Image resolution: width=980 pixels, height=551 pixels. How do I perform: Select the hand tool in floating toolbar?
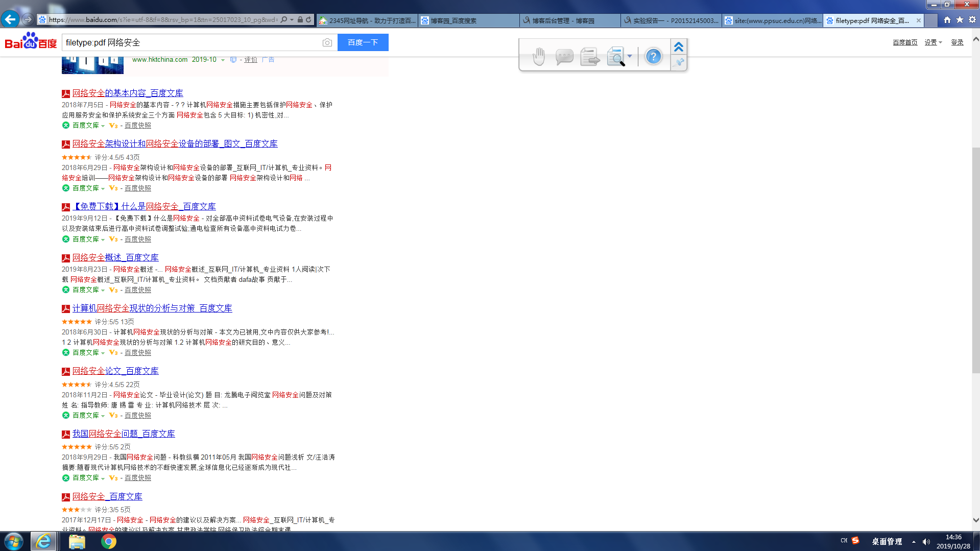click(x=539, y=56)
